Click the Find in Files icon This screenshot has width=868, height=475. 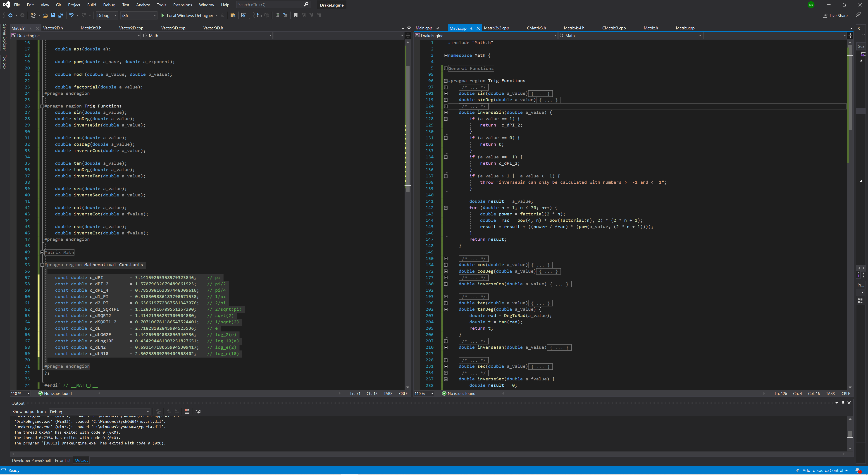pos(233,15)
